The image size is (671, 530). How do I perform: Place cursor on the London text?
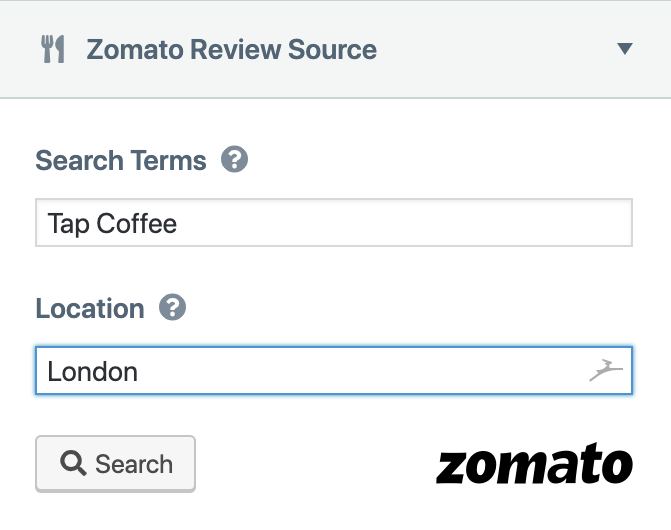click(x=92, y=371)
